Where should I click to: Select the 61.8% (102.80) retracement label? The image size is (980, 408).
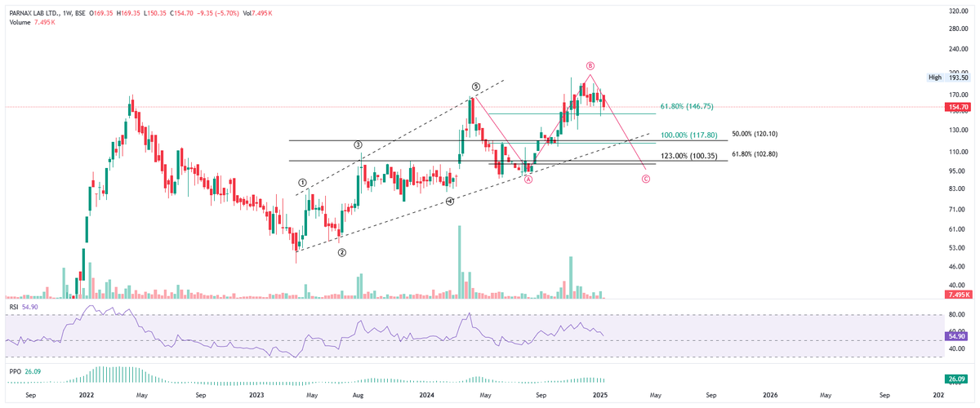[755, 153]
